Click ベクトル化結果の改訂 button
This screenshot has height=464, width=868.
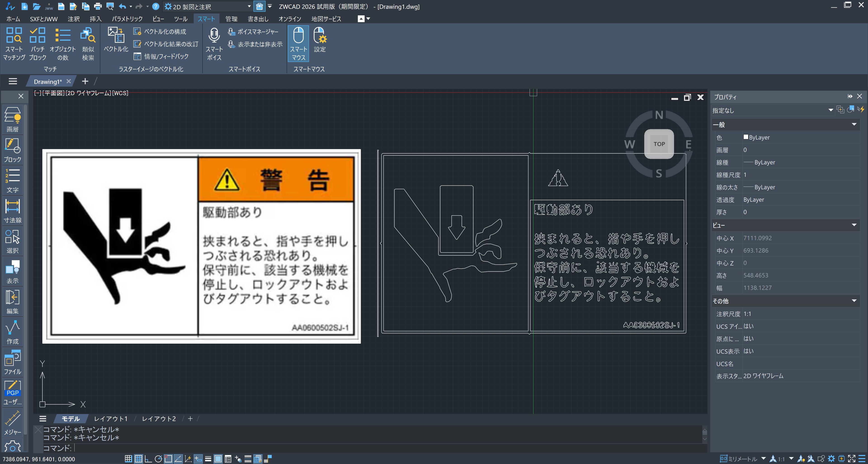pyautogui.click(x=166, y=44)
